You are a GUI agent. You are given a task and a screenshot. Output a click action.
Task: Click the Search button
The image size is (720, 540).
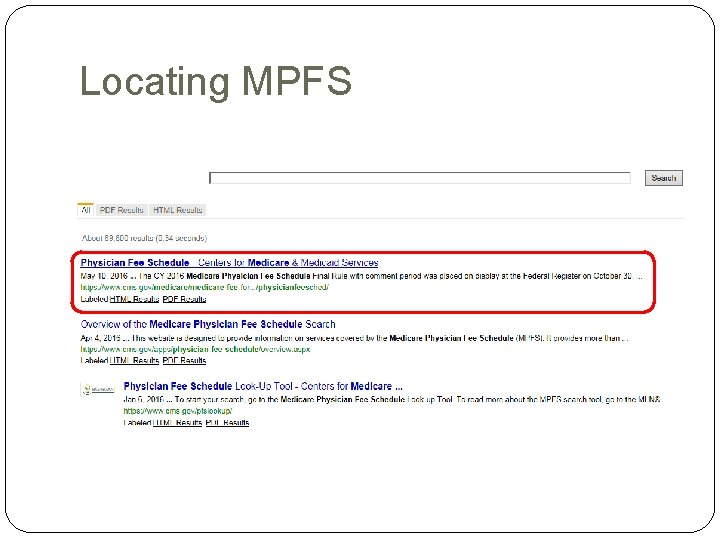664,178
